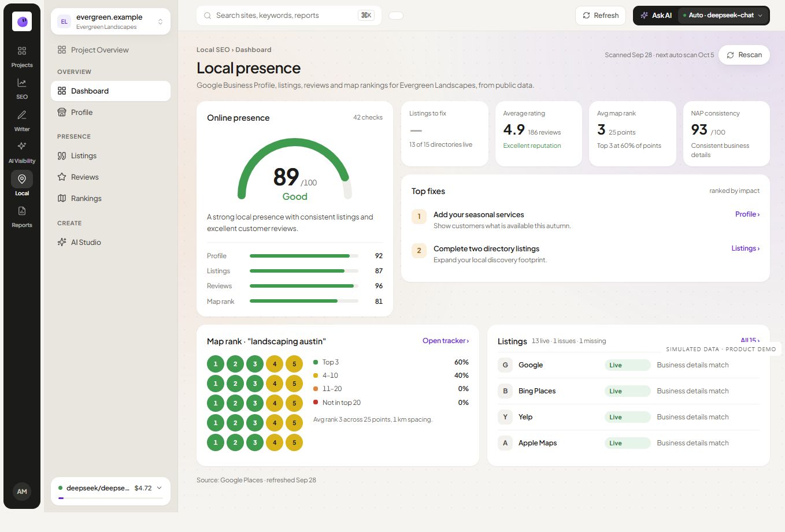Click the Listings quote icon
This screenshot has height=532, width=785.
62,155
